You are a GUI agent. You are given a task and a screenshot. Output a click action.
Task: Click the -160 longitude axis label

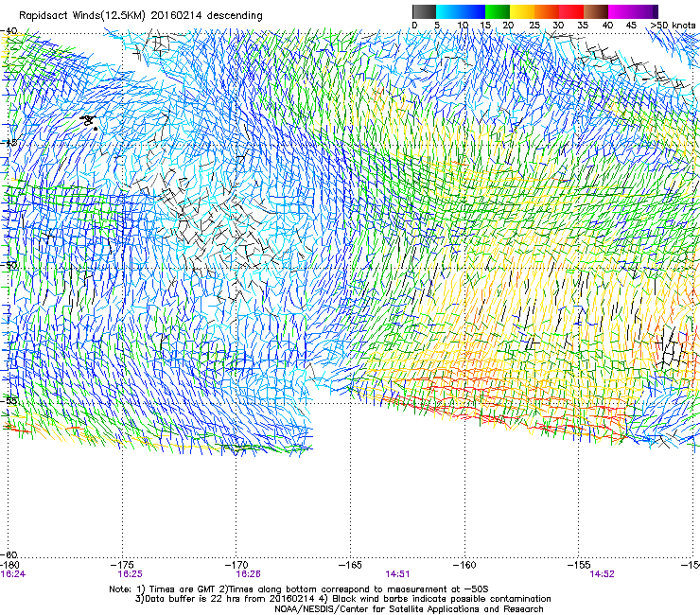pos(464,566)
